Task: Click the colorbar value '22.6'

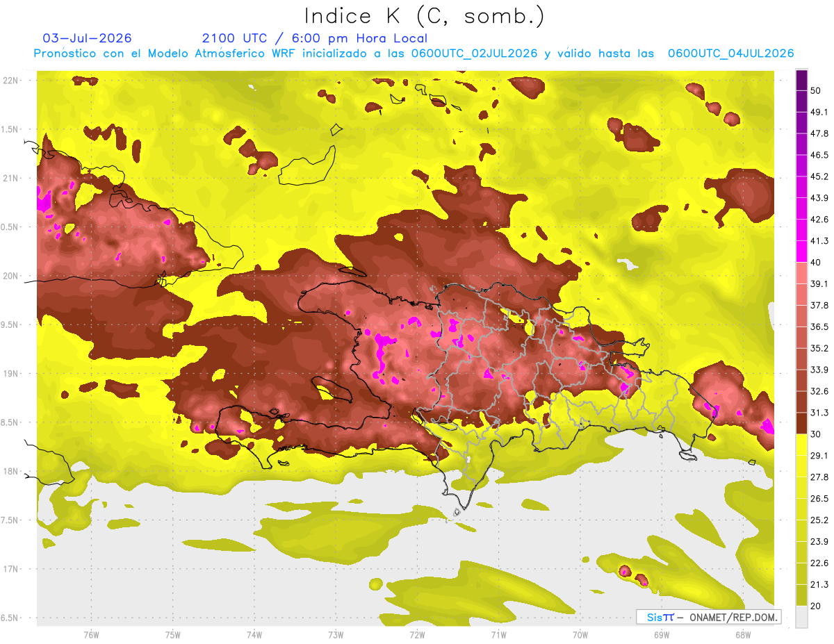Action: [819, 563]
